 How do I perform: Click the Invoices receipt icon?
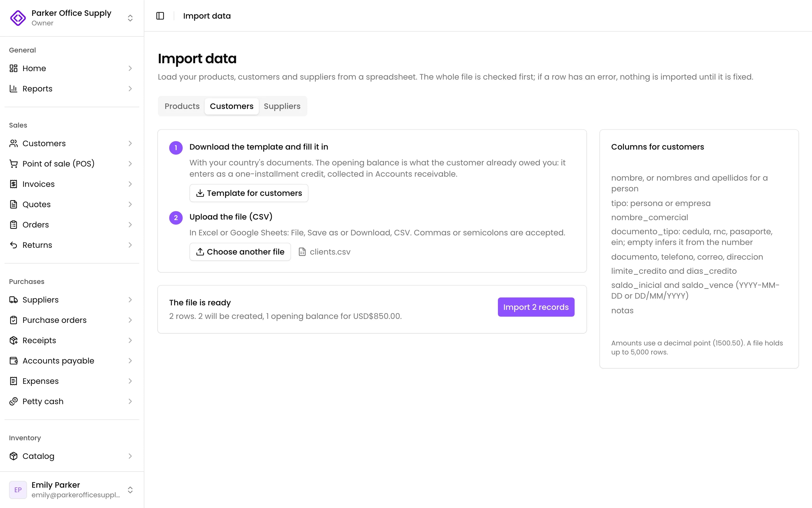[14, 184]
